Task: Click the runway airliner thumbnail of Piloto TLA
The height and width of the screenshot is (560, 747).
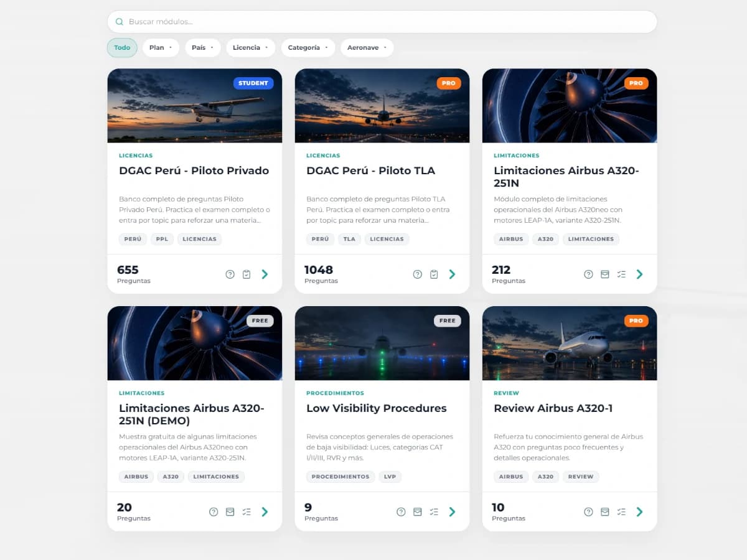Action: click(x=382, y=106)
